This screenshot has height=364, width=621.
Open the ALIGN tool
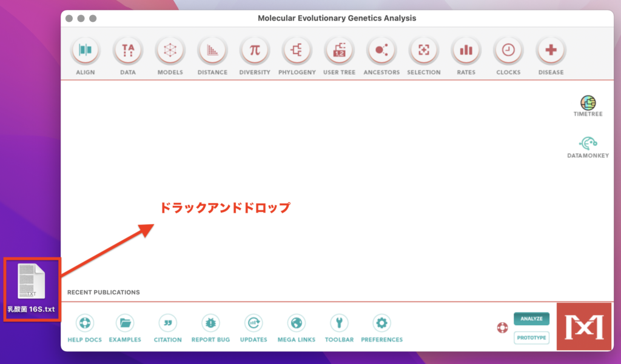point(85,50)
